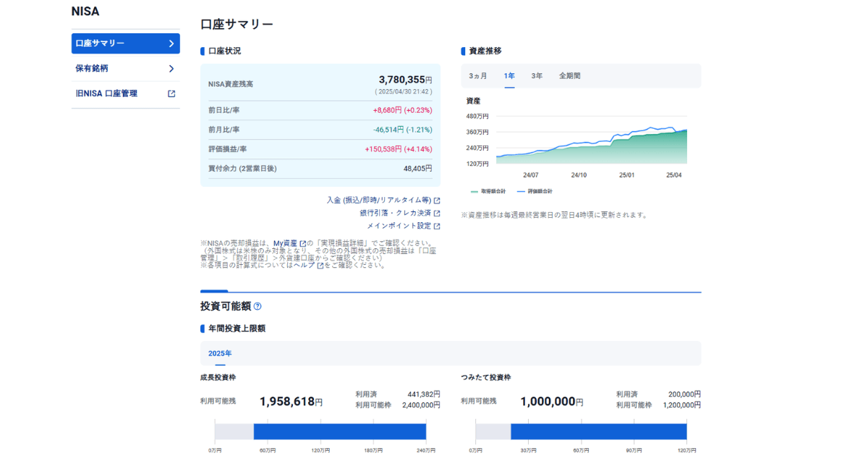
Task: Select the 3年 chart period tab
Action: [537, 76]
